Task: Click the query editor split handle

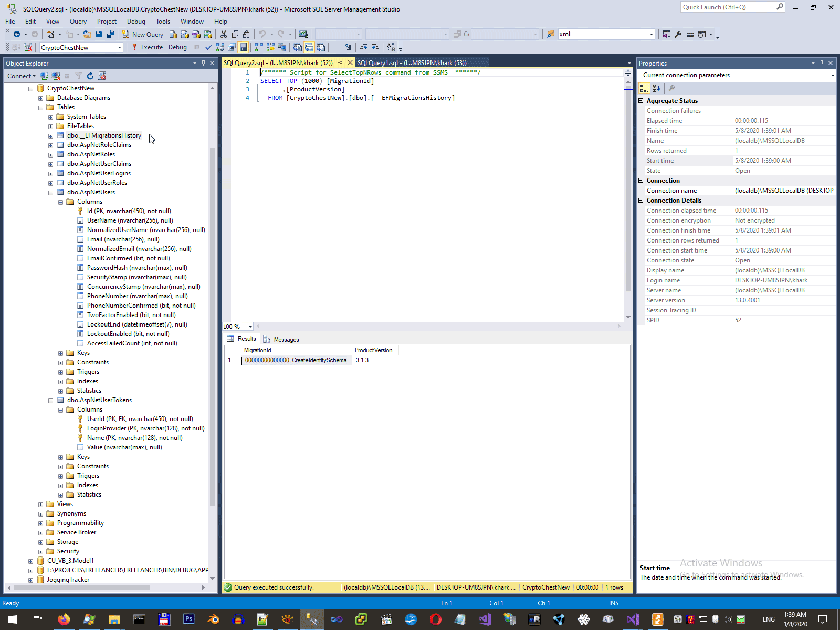Action: [628, 72]
